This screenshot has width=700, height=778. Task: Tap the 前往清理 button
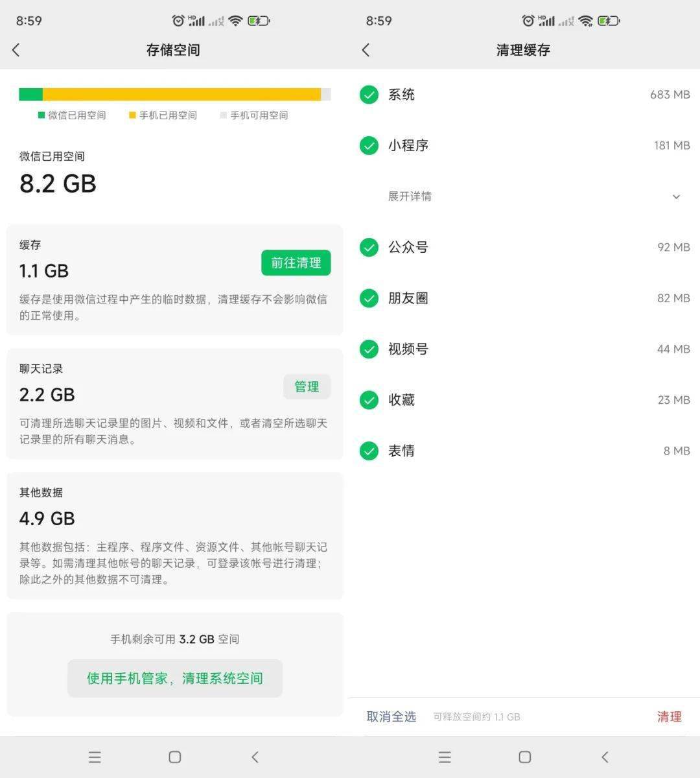pyautogui.click(x=296, y=263)
